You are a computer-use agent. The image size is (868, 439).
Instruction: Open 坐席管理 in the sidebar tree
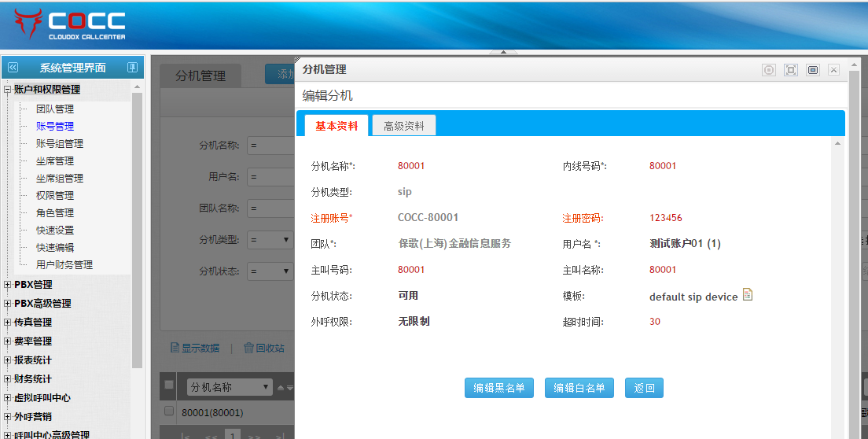pyautogui.click(x=55, y=161)
